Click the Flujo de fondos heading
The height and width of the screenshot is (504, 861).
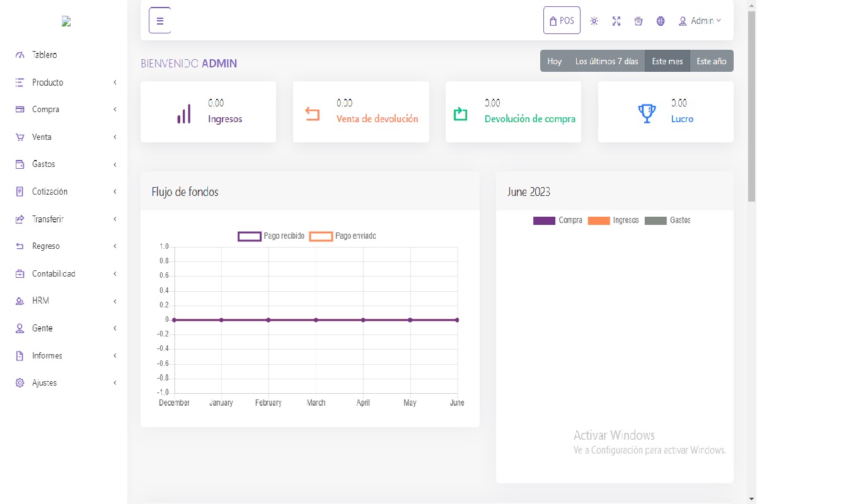tap(185, 192)
